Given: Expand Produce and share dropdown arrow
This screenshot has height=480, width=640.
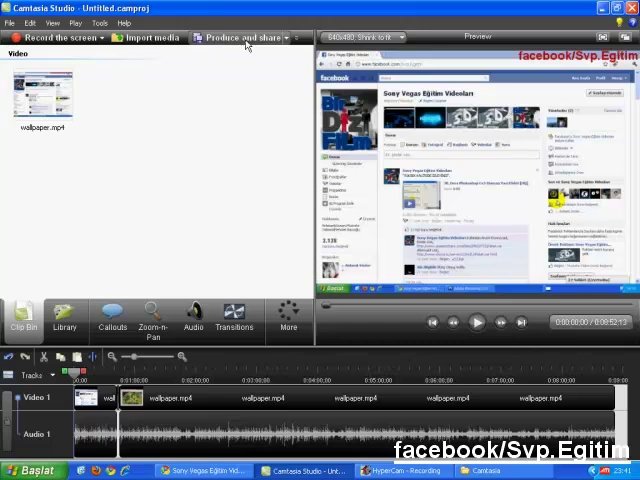Looking at the screenshot, I should (287, 38).
